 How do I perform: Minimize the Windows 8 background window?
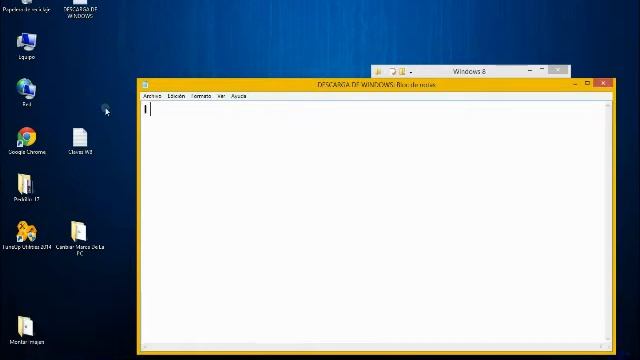[530, 71]
